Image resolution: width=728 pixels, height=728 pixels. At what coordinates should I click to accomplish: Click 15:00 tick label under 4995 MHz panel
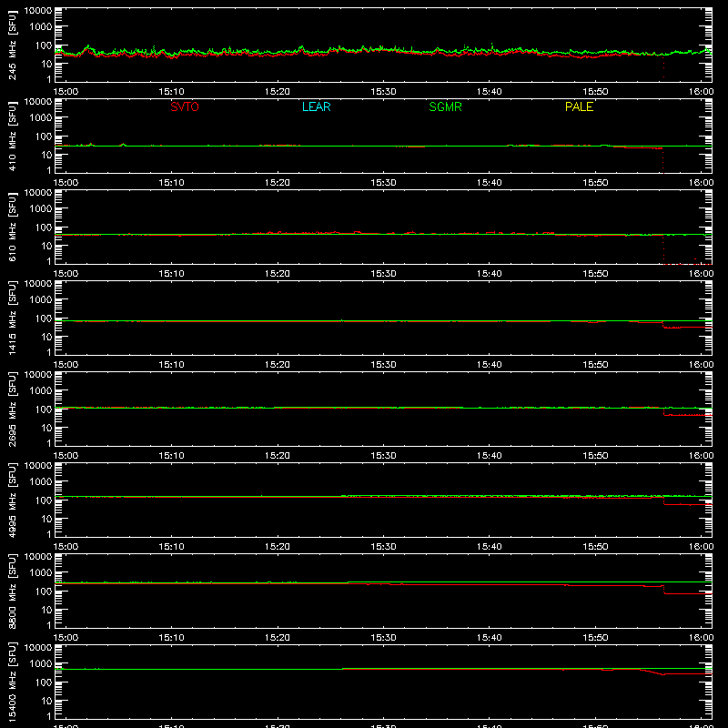tap(66, 547)
